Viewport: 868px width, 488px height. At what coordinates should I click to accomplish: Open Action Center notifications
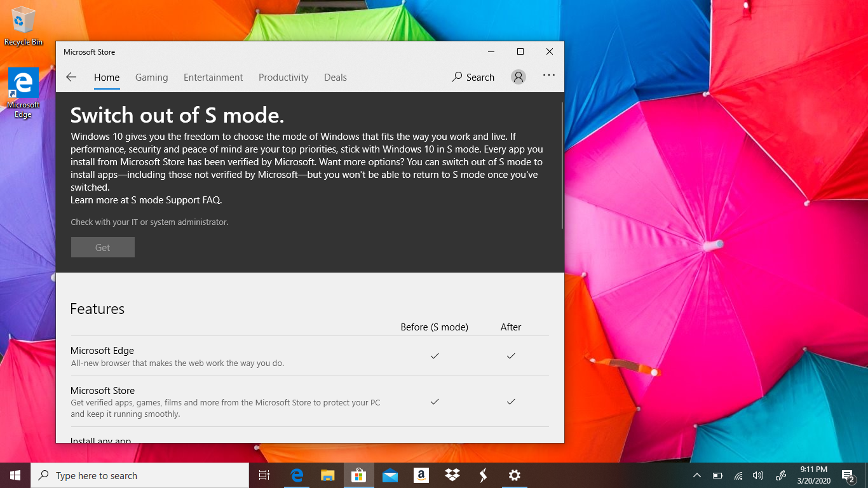(848, 475)
